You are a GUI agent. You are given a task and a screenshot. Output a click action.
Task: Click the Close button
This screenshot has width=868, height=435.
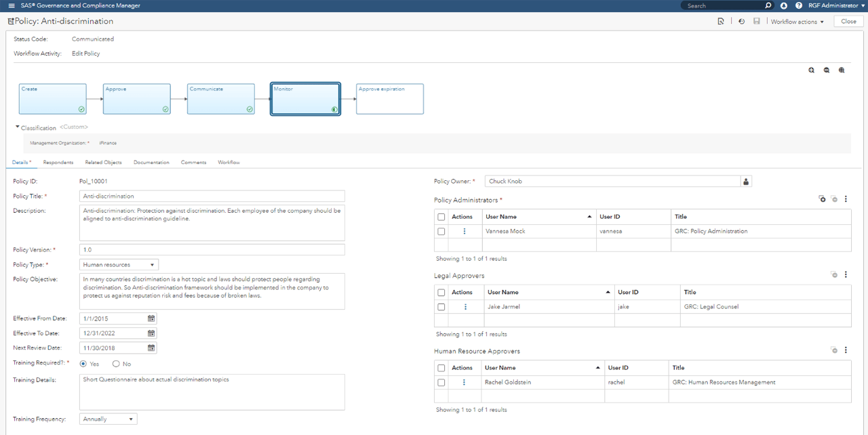pyautogui.click(x=848, y=22)
